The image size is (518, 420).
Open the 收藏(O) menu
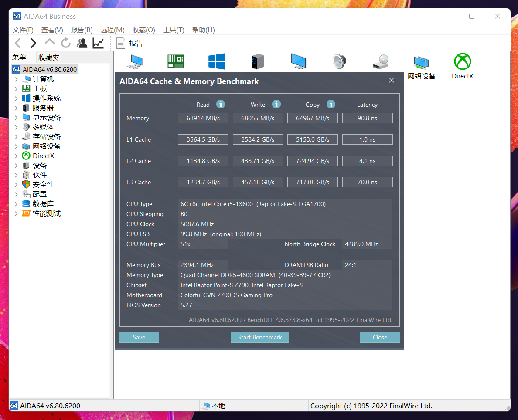click(x=144, y=30)
